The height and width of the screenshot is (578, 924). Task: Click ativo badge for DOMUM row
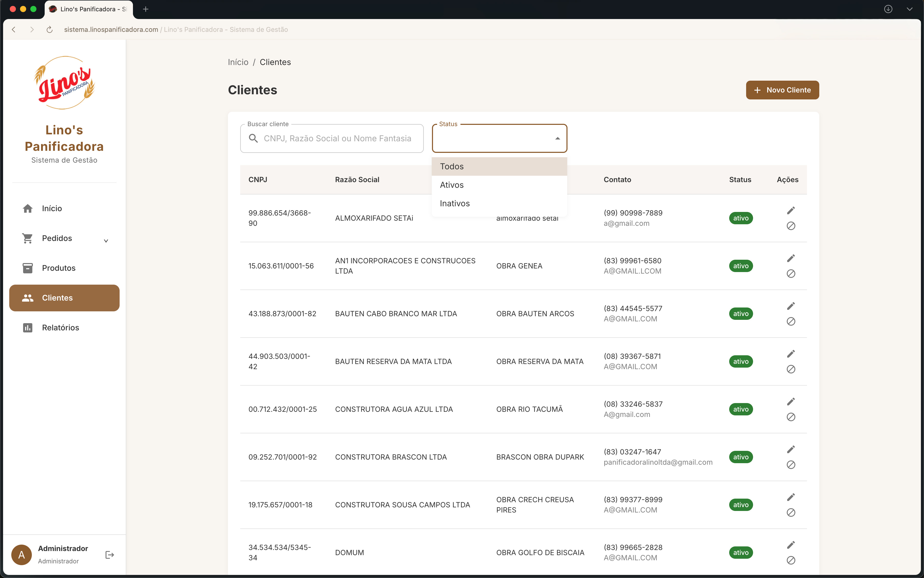(x=741, y=552)
